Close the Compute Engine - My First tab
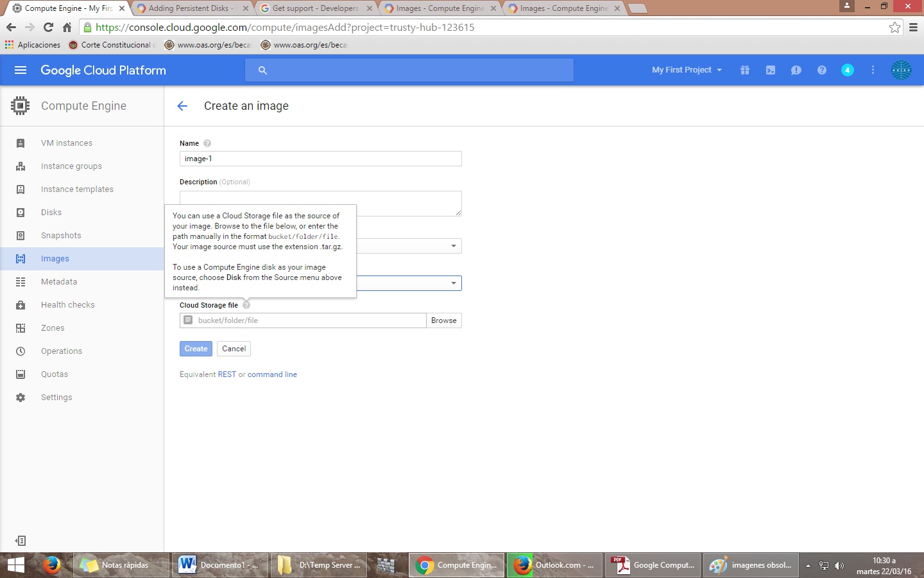Viewport: 924px width, 578px height. pos(122,8)
